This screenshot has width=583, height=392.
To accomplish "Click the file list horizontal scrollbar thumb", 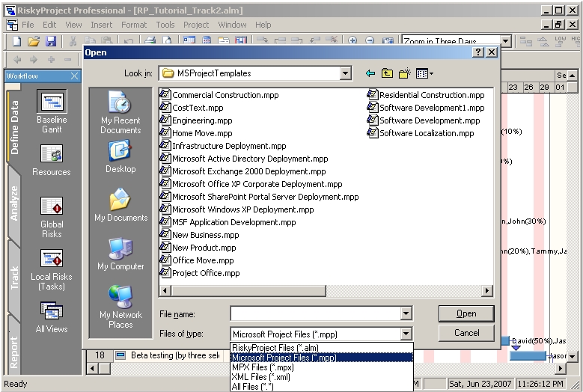I will (x=248, y=290).
